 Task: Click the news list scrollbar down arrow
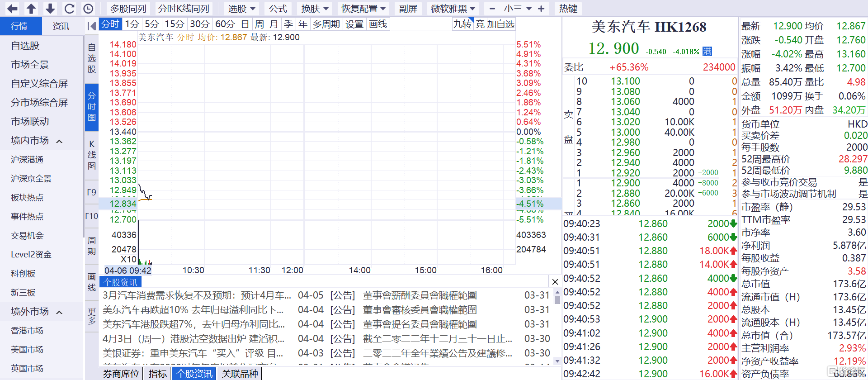tap(557, 361)
